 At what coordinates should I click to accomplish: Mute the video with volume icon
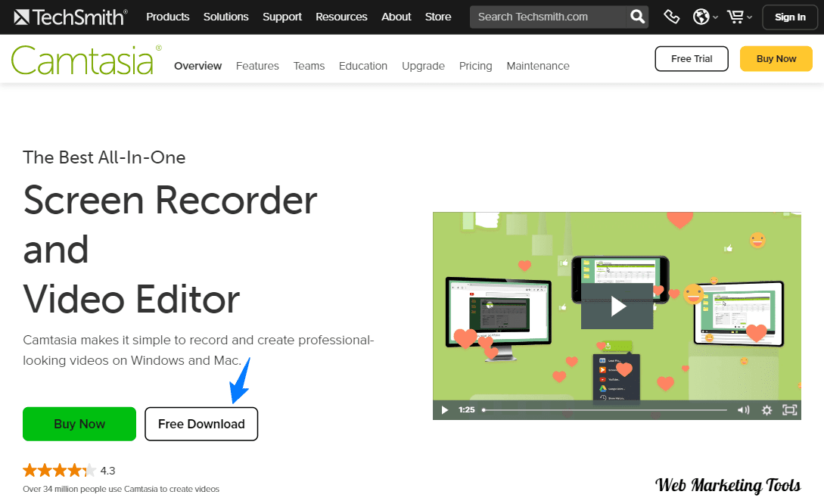(743, 410)
